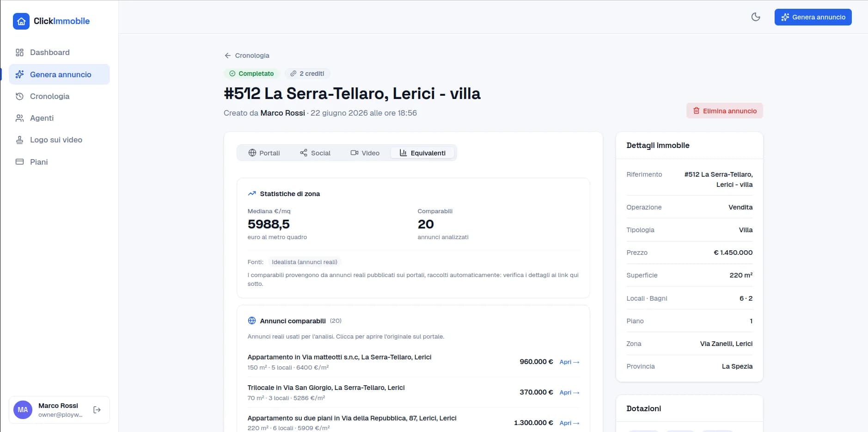
Task: Click the Tipologia value Villa
Action: pyautogui.click(x=746, y=230)
